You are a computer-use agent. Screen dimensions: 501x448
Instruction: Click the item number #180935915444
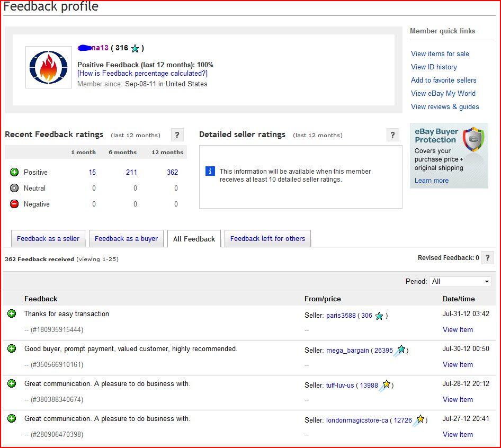pyautogui.click(x=57, y=329)
